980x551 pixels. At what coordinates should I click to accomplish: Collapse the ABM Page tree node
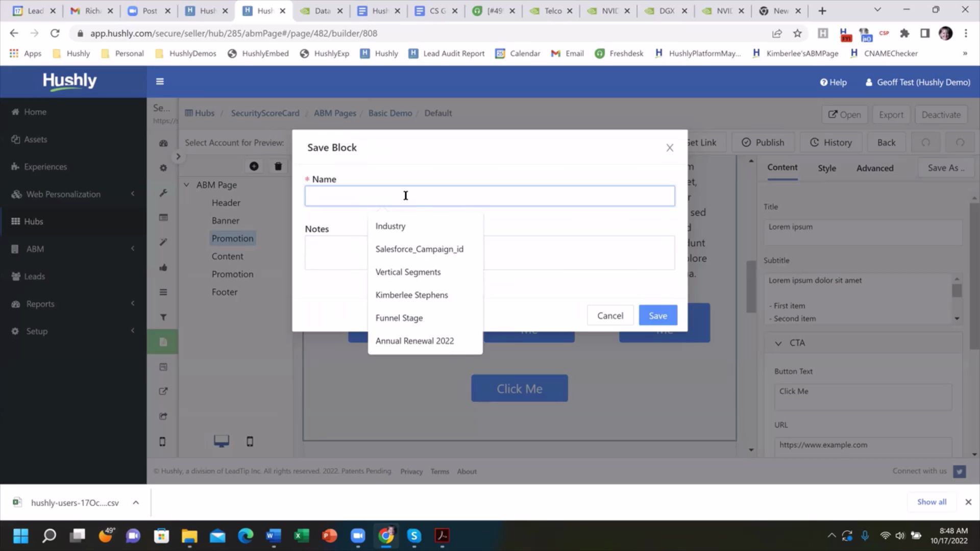click(186, 185)
